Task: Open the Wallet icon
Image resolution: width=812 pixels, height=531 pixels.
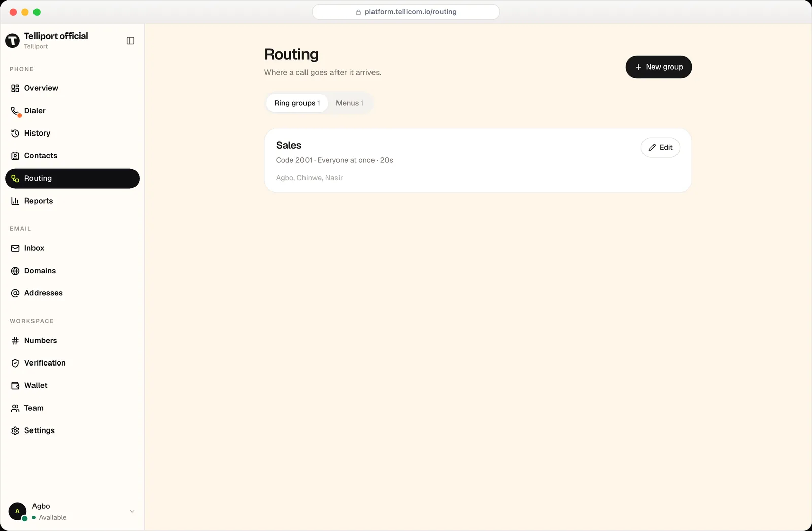Action: click(15, 386)
